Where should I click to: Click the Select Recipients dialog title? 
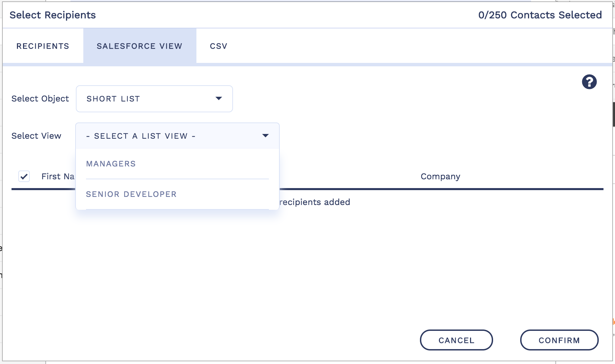[x=52, y=15]
